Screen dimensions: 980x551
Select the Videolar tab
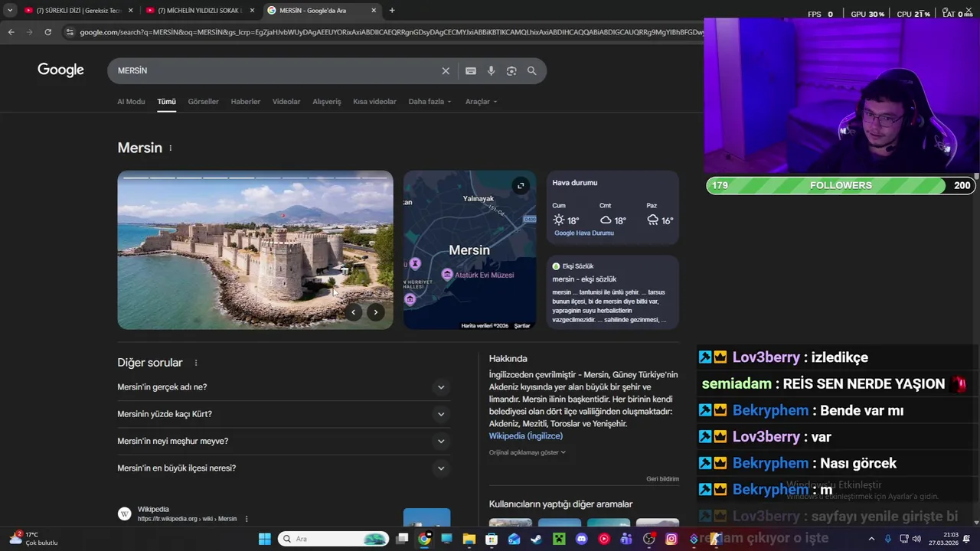click(286, 102)
